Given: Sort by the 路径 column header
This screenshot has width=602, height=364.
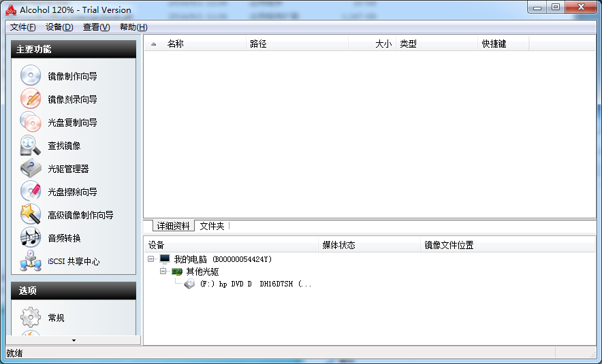Looking at the screenshot, I should click(297, 44).
